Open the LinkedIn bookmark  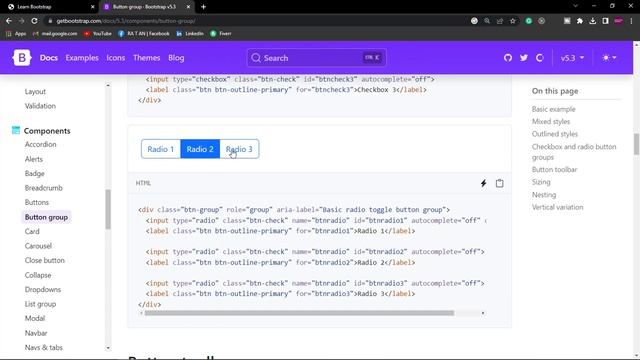(x=190, y=34)
